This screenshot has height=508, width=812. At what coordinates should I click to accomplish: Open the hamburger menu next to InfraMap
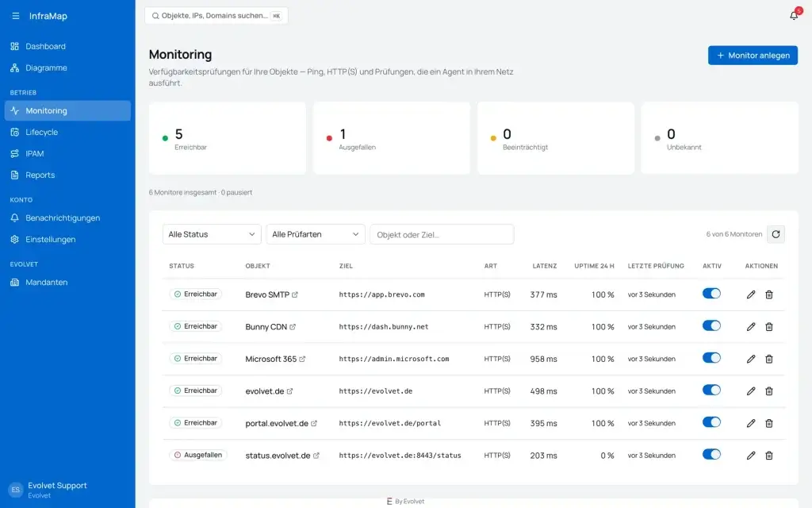pos(16,16)
